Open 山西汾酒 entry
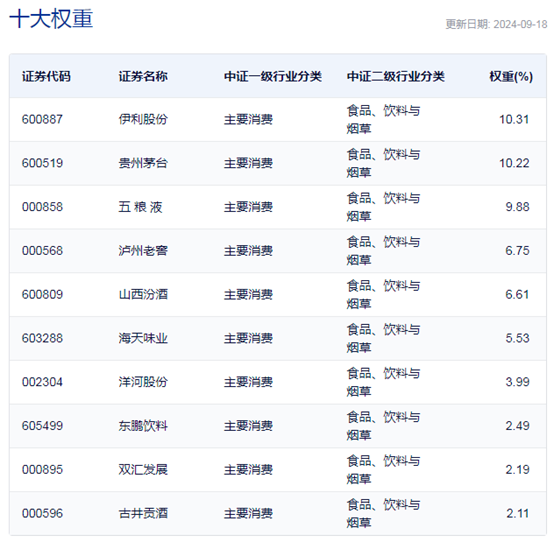The width and height of the screenshot is (554, 542). pyautogui.click(x=143, y=295)
